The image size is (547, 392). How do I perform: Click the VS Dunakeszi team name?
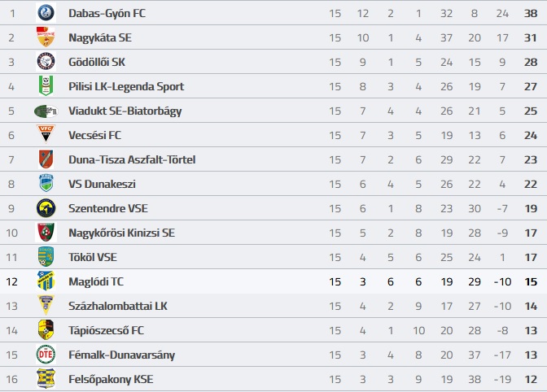[x=102, y=184]
